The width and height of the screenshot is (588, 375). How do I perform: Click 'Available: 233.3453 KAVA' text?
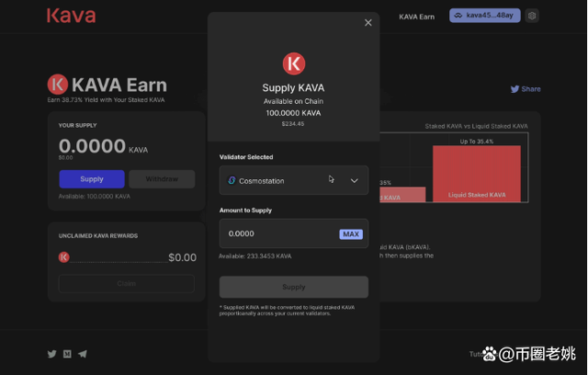click(x=255, y=256)
